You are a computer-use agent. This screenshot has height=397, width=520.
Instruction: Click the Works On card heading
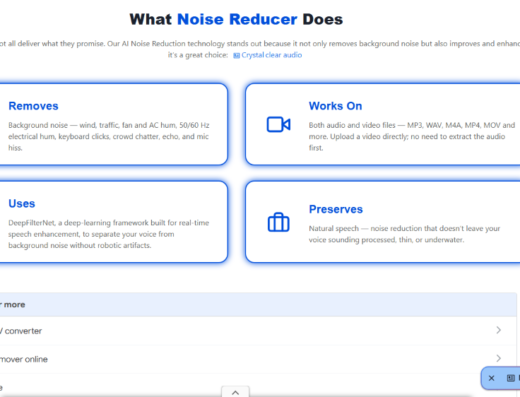pyautogui.click(x=335, y=106)
